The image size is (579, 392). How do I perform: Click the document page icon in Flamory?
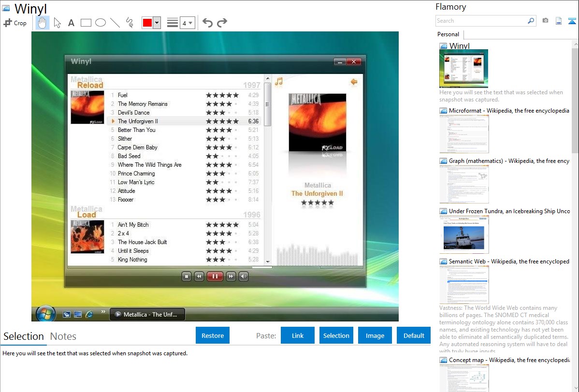pyautogui.click(x=559, y=21)
